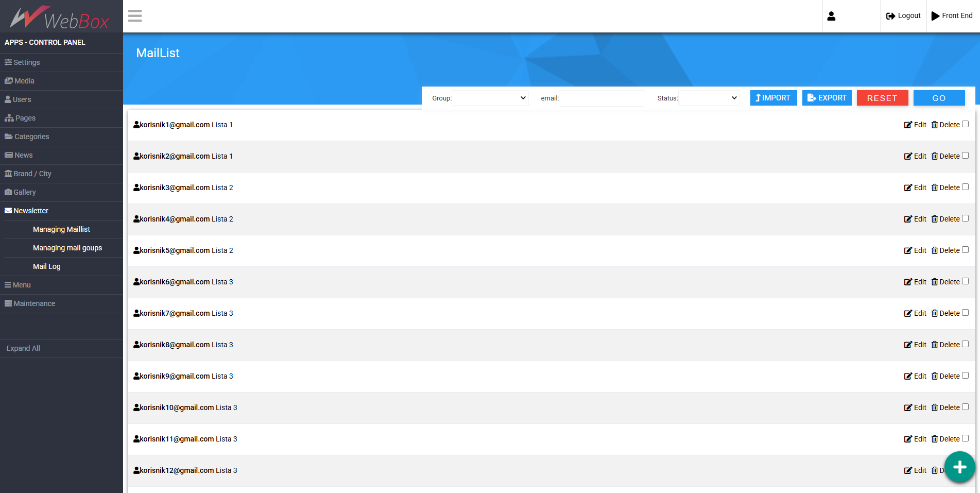The width and height of the screenshot is (980, 493).
Task: Click trash icon for korisnik4@gmail.com
Action: tap(935, 219)
